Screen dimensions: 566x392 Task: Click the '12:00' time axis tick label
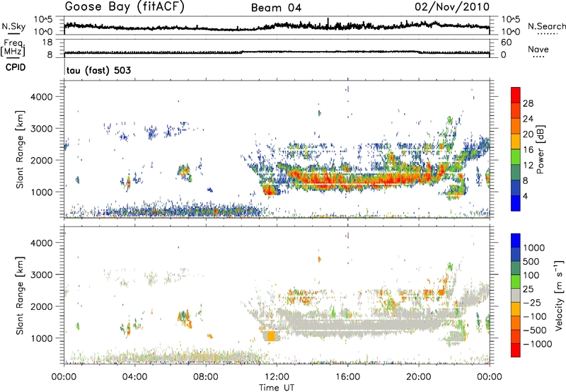pos(277,377)
